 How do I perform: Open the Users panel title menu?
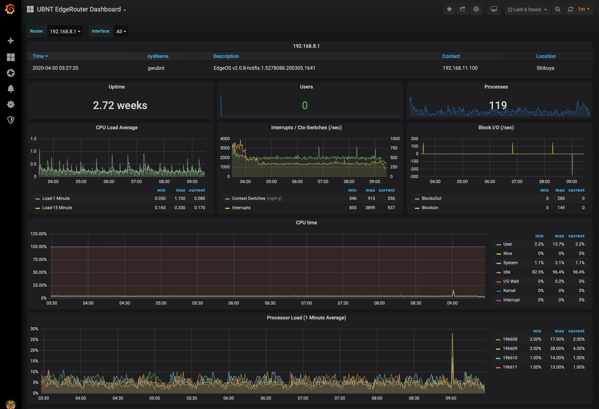coord(306,87)
